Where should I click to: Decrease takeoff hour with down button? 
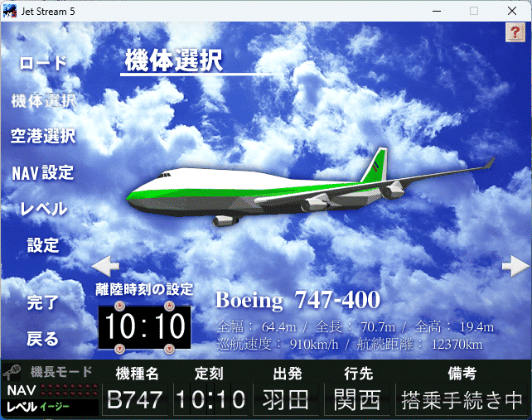point(119,349)
